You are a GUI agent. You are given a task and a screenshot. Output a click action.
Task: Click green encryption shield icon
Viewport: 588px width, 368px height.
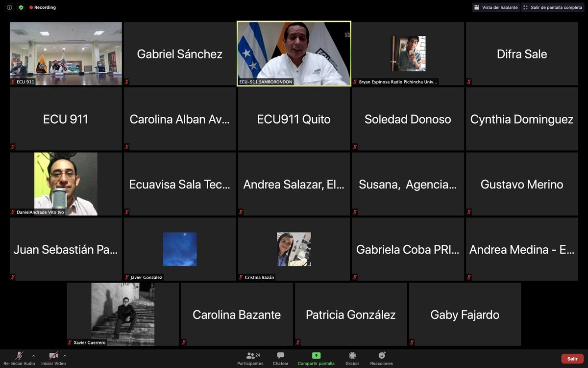click(x=21, y=7)
